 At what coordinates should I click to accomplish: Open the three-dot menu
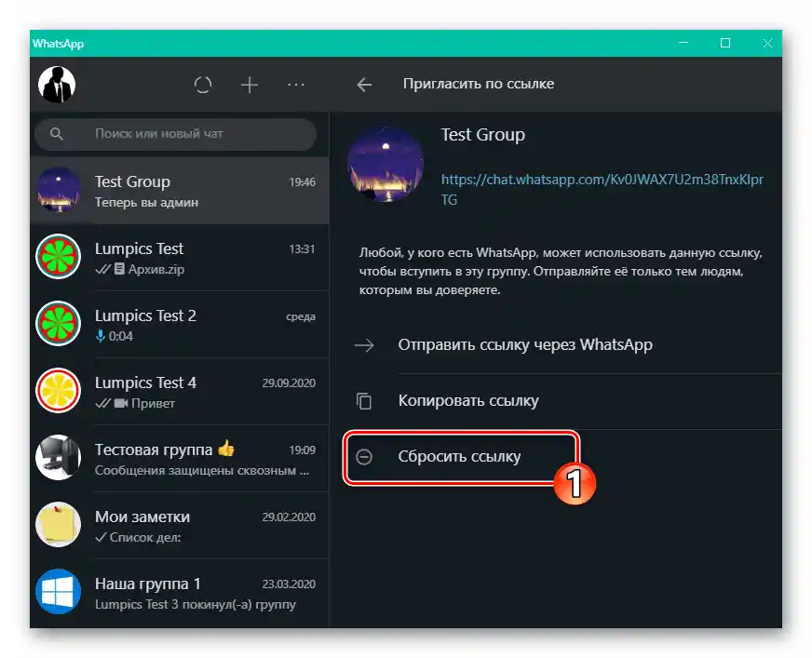point(296,85)
